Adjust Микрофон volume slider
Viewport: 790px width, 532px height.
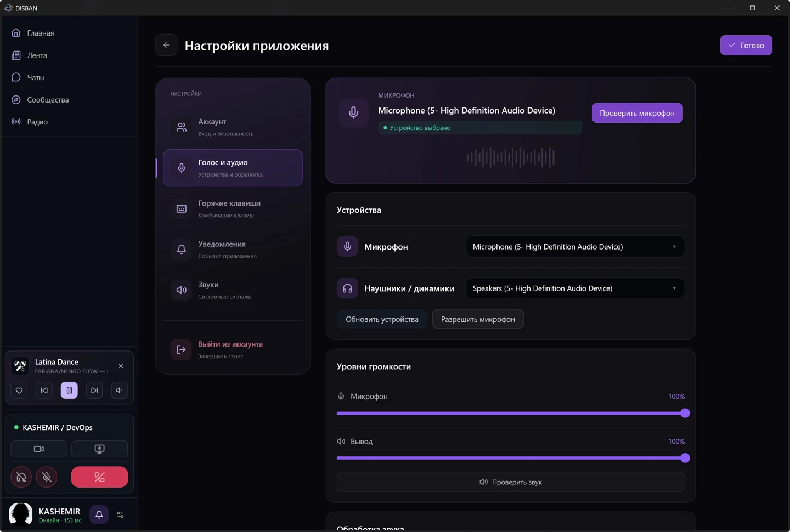click(x=511, y=413)
